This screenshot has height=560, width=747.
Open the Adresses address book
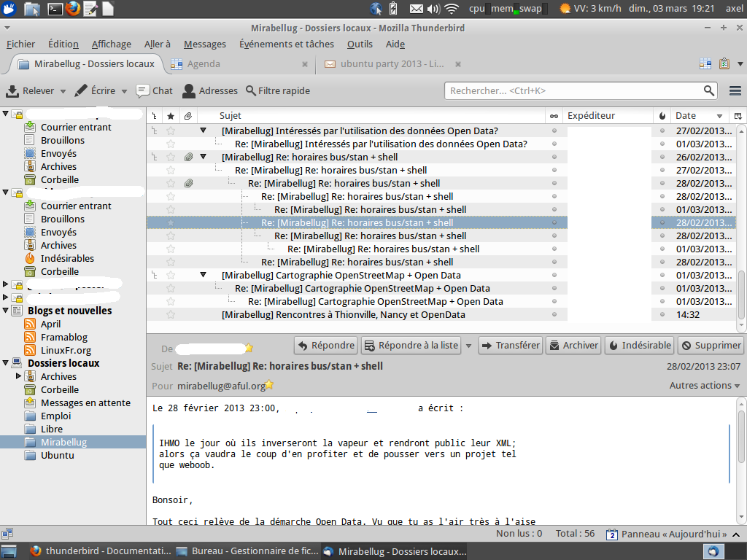point(210,90)
